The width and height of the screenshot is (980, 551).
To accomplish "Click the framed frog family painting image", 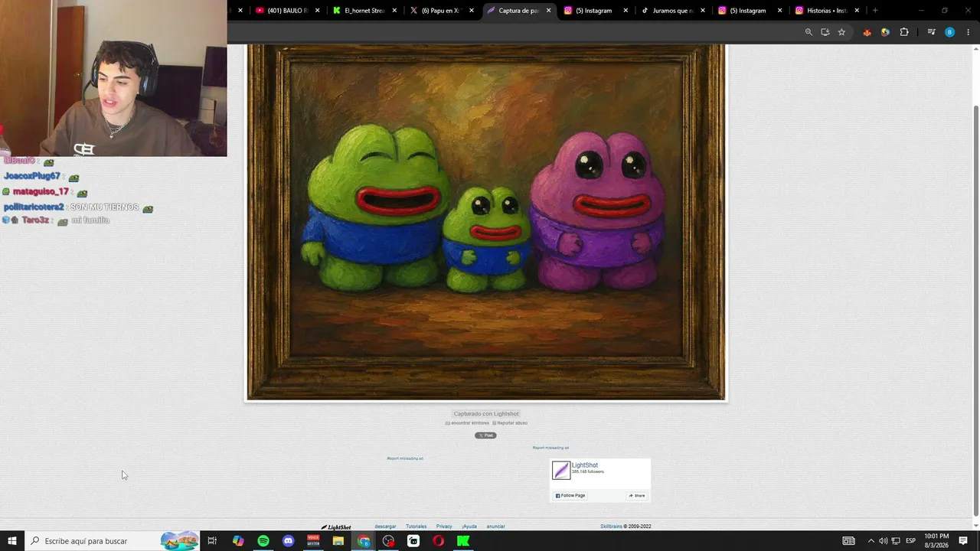I will click(x=486, y=222).
